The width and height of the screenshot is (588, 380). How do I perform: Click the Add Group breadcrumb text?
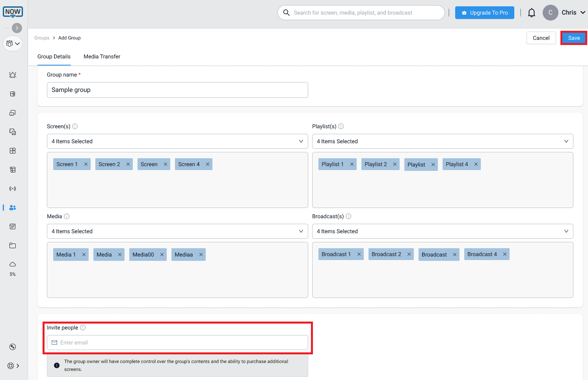pyautogui.click(x=69, y=38)
